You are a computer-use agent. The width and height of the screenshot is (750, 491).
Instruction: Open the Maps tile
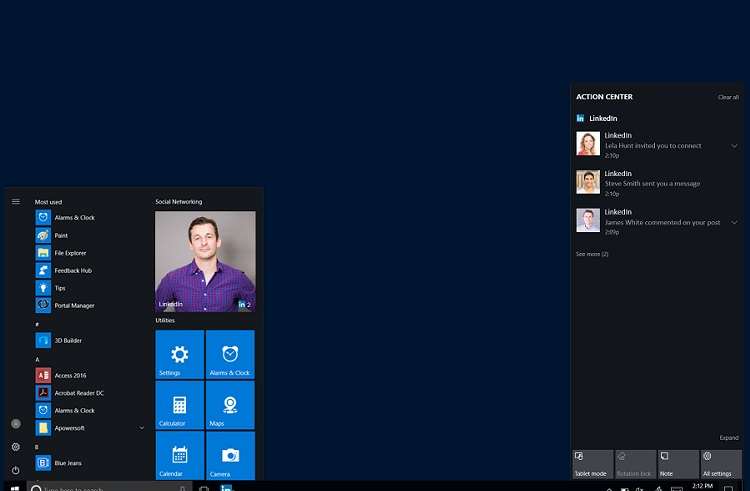[x=230, y=405]
